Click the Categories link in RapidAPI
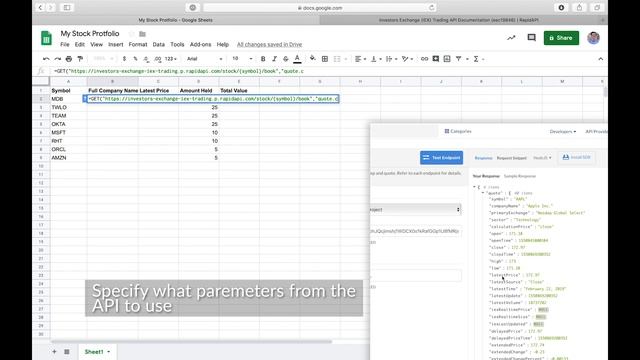 pyautogui.click(x=458, y=131)
